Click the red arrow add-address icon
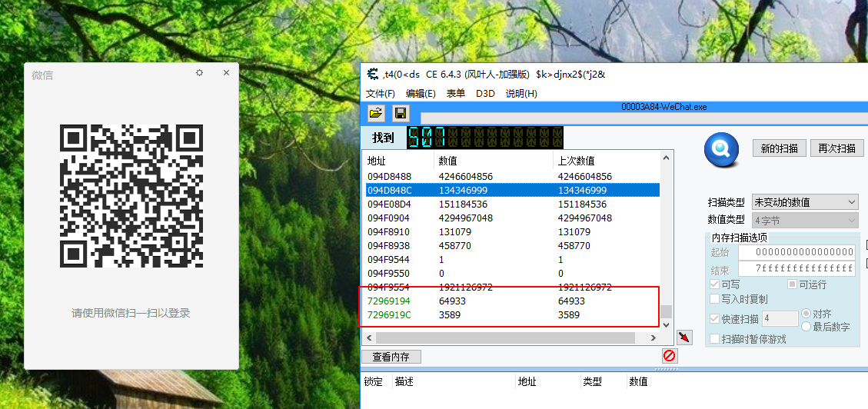The height and width of the screenshot is (409, 868). [684, 337]
